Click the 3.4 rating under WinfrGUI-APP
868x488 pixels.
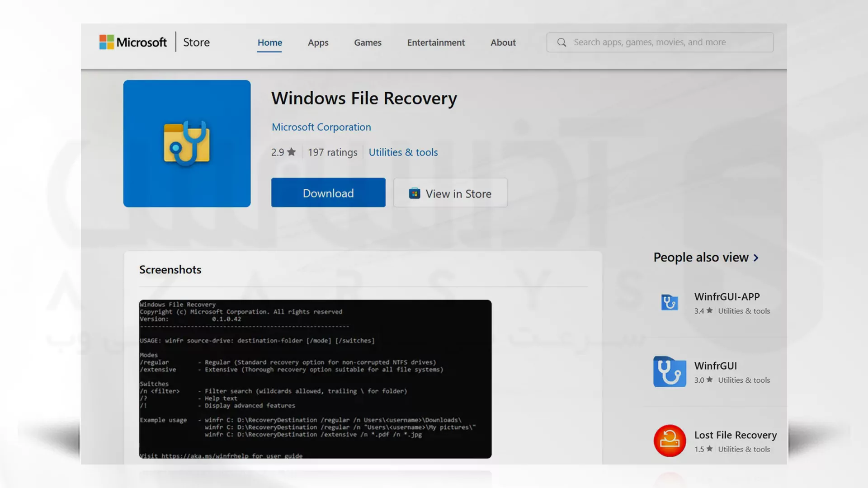coord(703,311)
